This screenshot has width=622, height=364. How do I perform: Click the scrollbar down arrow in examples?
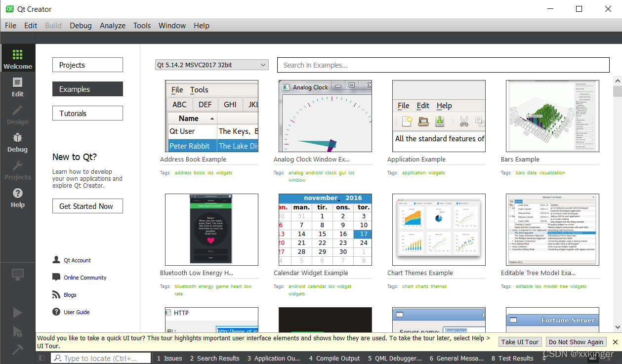tap(618, 327)
